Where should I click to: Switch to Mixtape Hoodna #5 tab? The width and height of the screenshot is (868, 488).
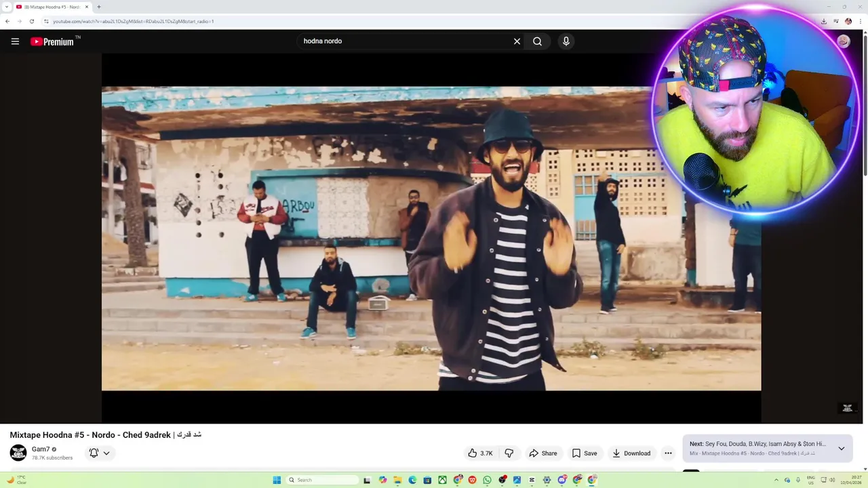click(x=52, y=7)
